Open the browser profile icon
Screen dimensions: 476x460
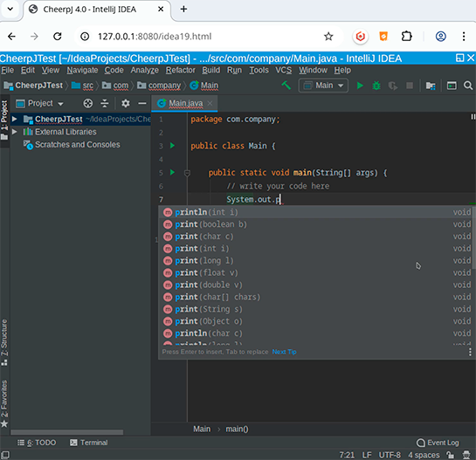point(441,37)
